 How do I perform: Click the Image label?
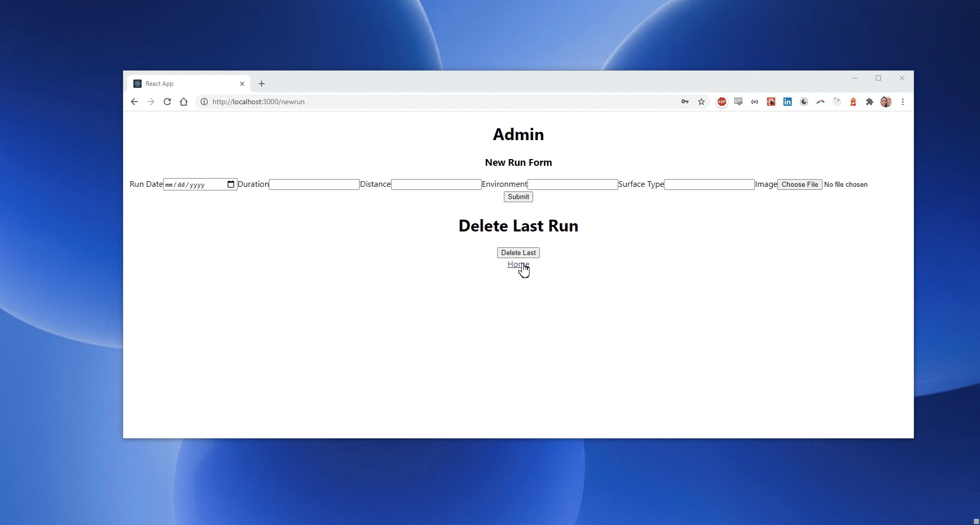[x=766, y=184]
